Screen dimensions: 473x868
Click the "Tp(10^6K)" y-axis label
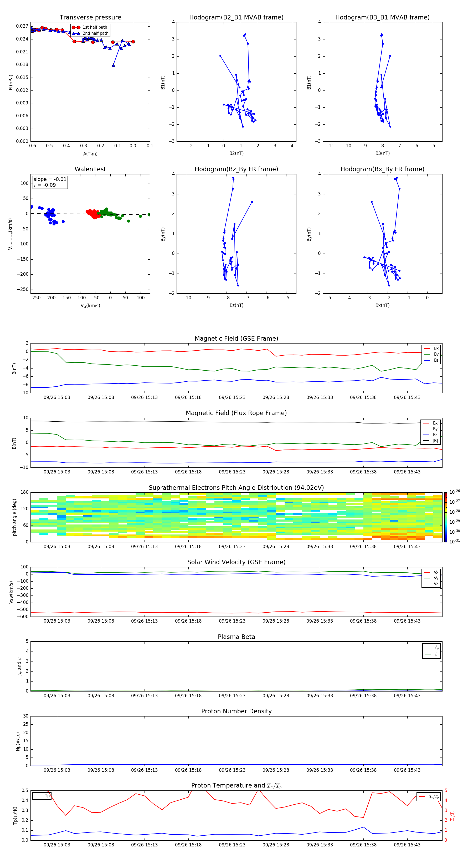[x=15, y=815]
